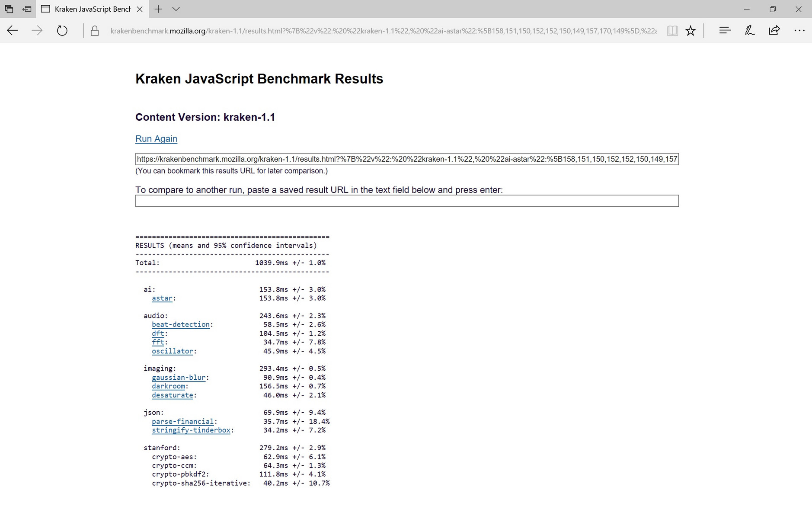Select the results URL text field
This screenshot has height=519, width=812.
tap(407, 159)
